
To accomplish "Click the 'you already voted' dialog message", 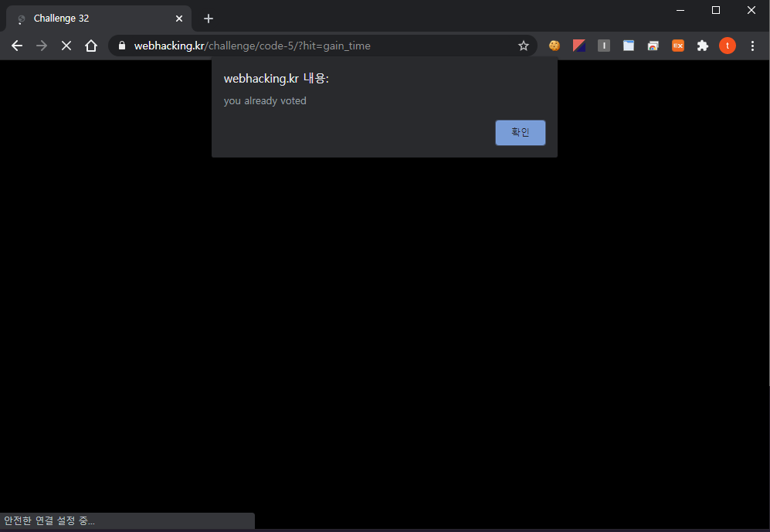I will point(265,100).
